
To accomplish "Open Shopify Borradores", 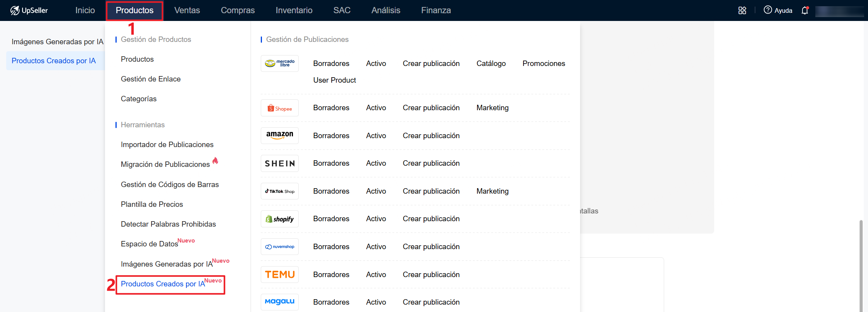I will 331,218.
